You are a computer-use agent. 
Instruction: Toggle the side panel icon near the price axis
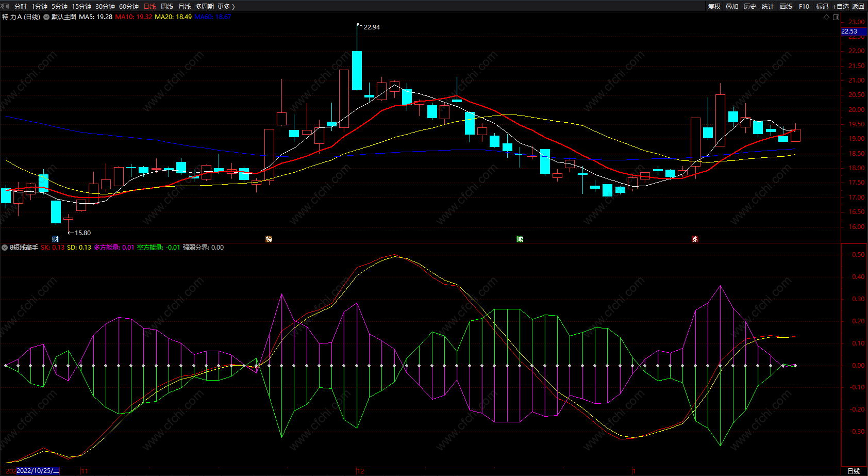pyautogui.click(x=836, y=17)
